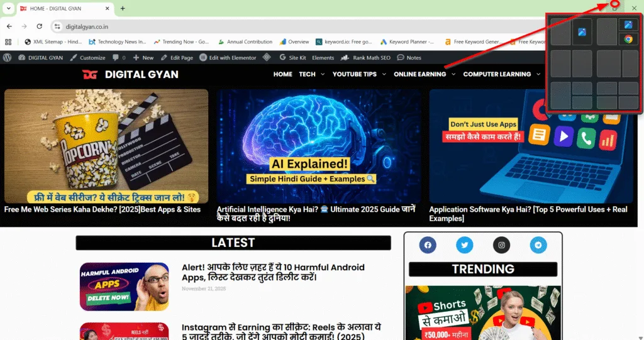This screenshot has height=340, width=644.
Task: Open the bookmarks apps grid icon
Action: pyautogui.click(x=8, y=42)
